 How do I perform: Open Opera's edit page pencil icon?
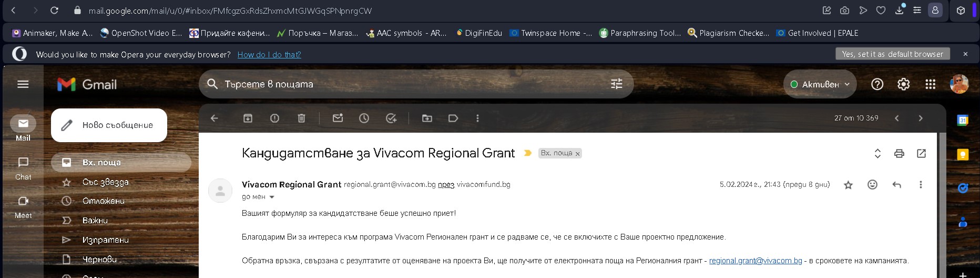(826, 10)
